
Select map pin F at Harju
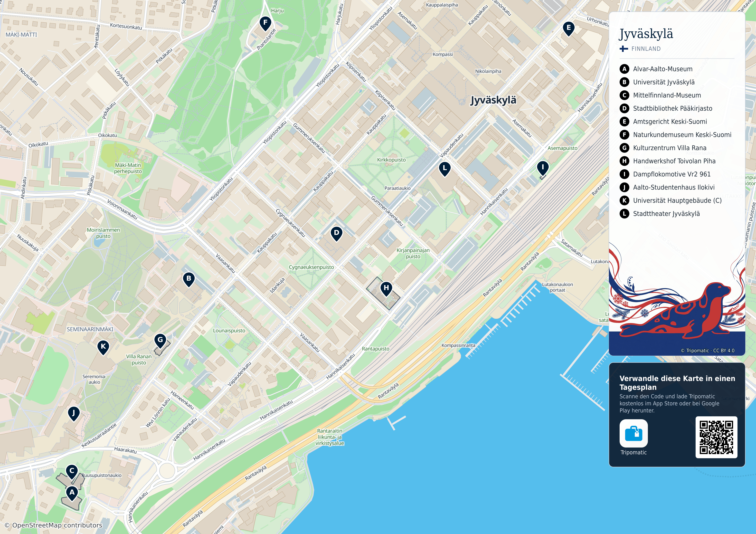click(x=265, y=23)
